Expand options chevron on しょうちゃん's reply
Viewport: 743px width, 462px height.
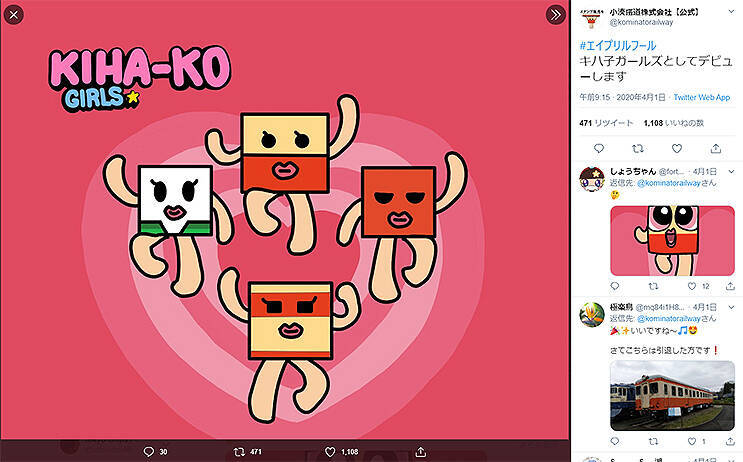pyautogui.click(x=731, y=171)
